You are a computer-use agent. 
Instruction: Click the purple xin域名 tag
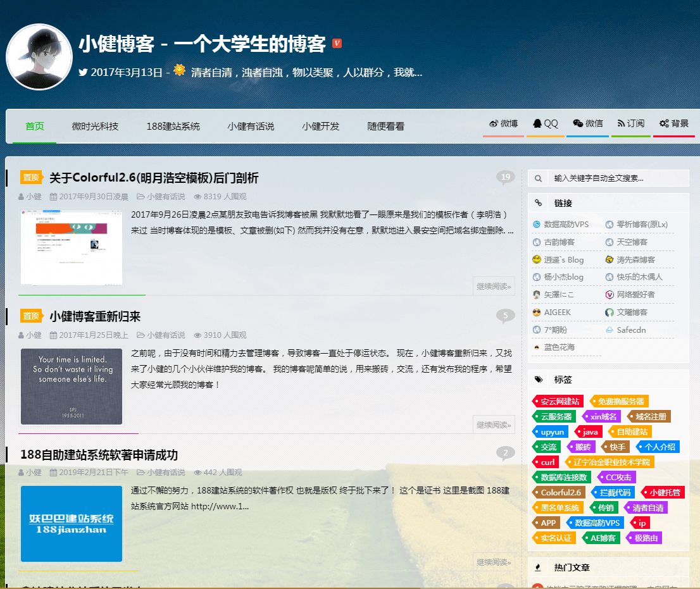602,417
